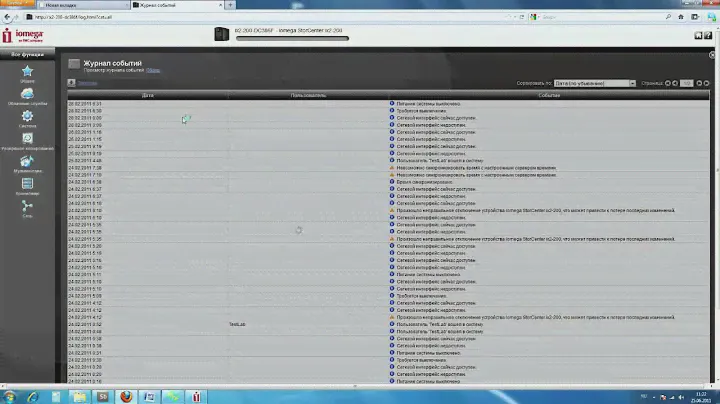Click the Firefox icon in the taskbar
The width and height of the screenshot is (720, 404).
click(x=125, y=397)
